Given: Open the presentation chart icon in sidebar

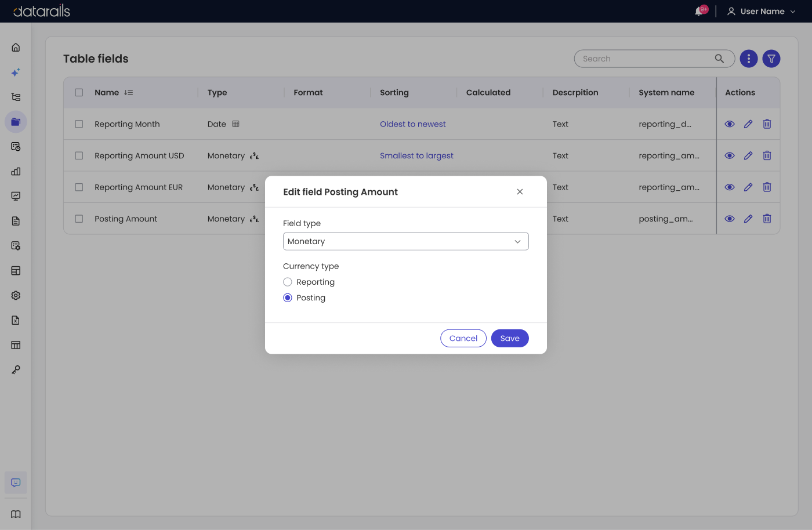Looking at the screenshot, I should point(16,196).
